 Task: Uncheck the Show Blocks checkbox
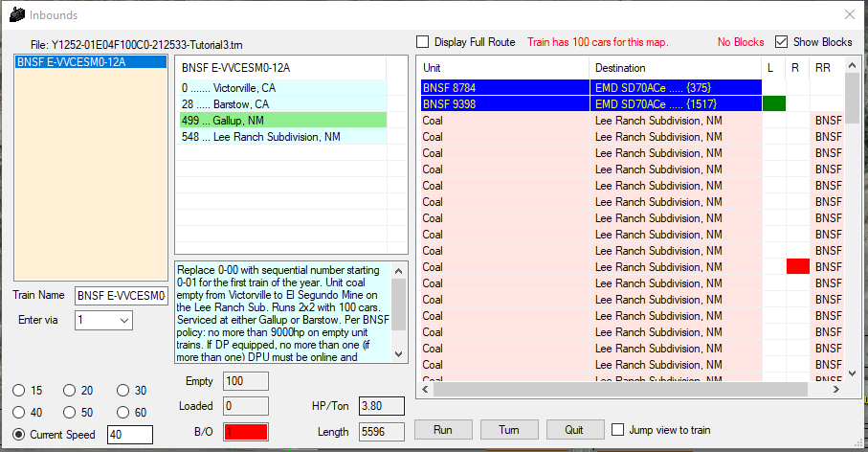(x=781, y=42)
